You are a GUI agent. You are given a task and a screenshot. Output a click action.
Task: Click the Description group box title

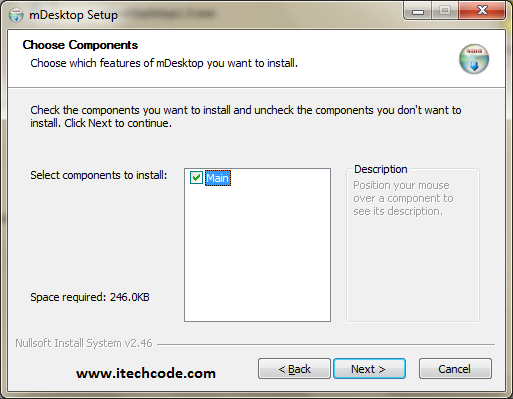[x=381, y=169]
